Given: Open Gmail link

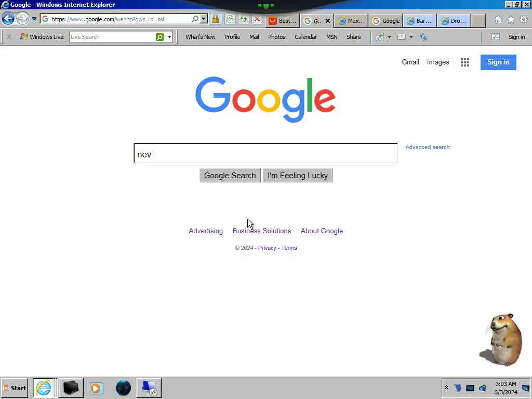Looking at the screenshot, I should coord(410,62).
